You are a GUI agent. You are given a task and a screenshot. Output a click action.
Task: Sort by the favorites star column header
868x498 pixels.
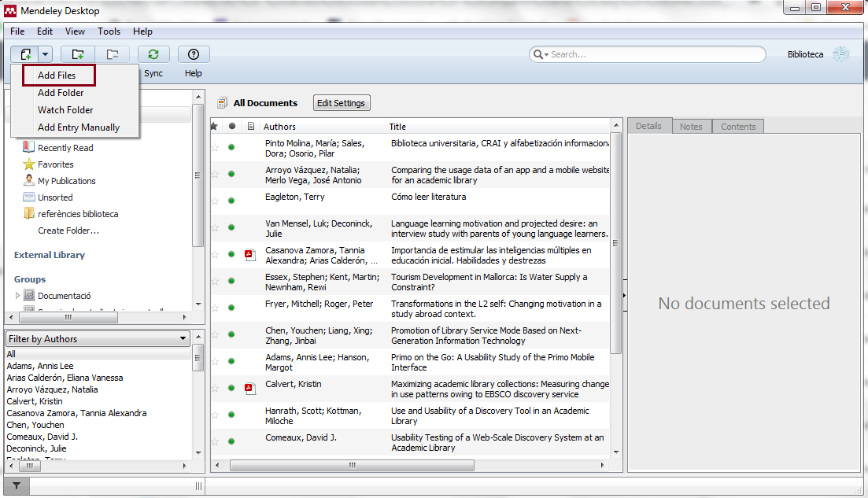(x=214, y=127)
